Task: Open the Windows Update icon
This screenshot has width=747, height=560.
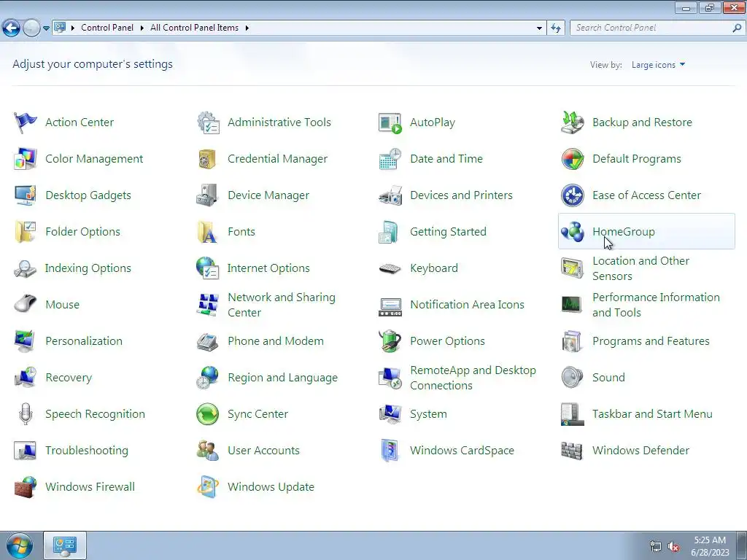Action: (x=208, y=487)
